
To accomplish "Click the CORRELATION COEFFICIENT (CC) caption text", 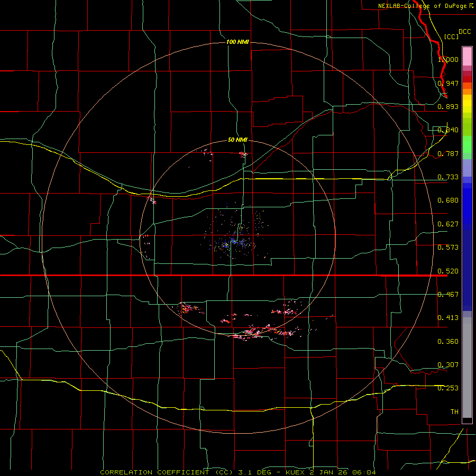I will [x=167, y=472].
